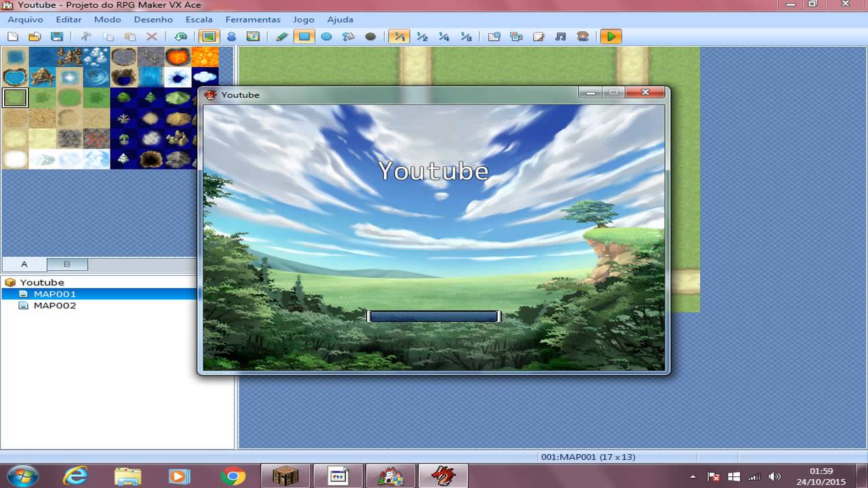Open Internet Explorer from the taskbar
This screenshot has width=868, height=488.
75,476
